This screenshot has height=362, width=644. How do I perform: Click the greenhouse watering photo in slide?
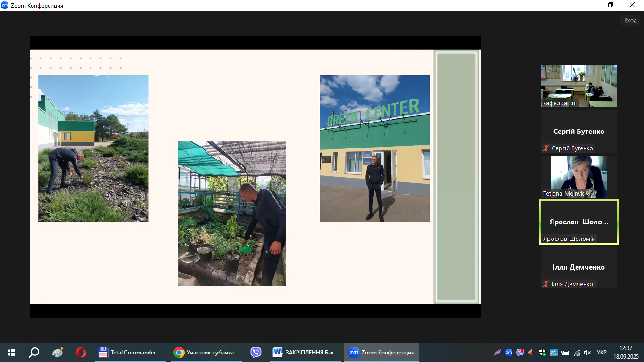tap(232, 214)
